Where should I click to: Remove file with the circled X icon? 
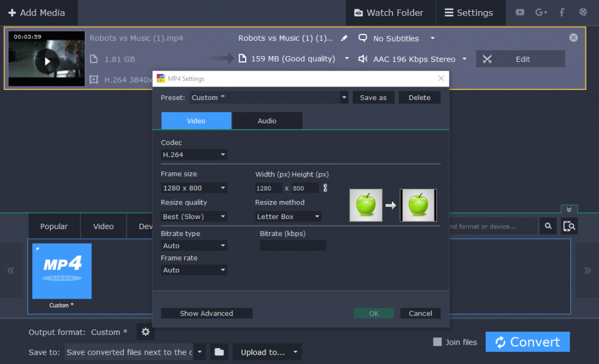pyautogui.click(x=573, y=37)
